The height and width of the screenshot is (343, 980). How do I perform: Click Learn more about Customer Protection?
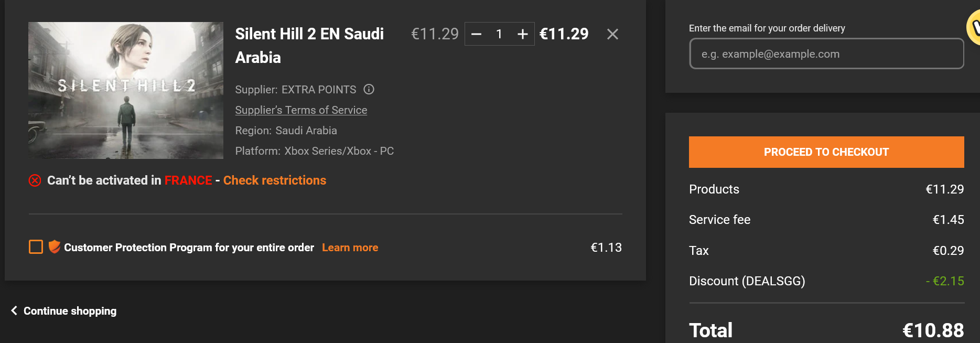click(x=350, y=248)
